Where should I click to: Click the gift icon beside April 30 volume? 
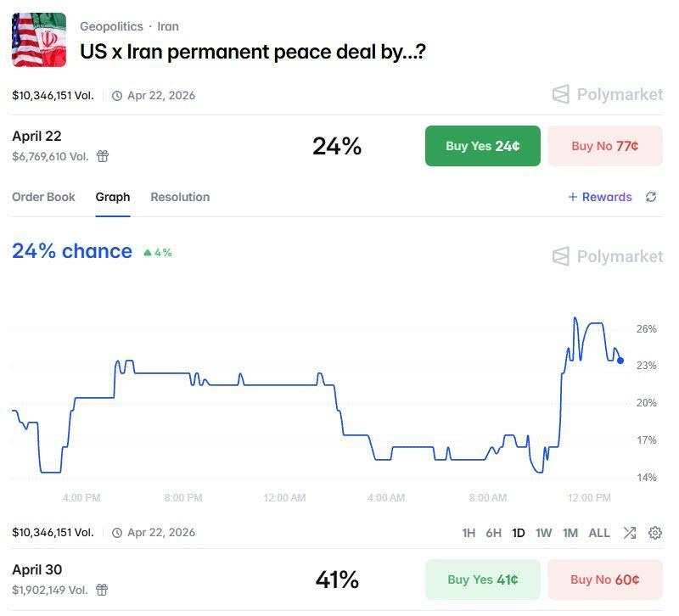[102, 590]
